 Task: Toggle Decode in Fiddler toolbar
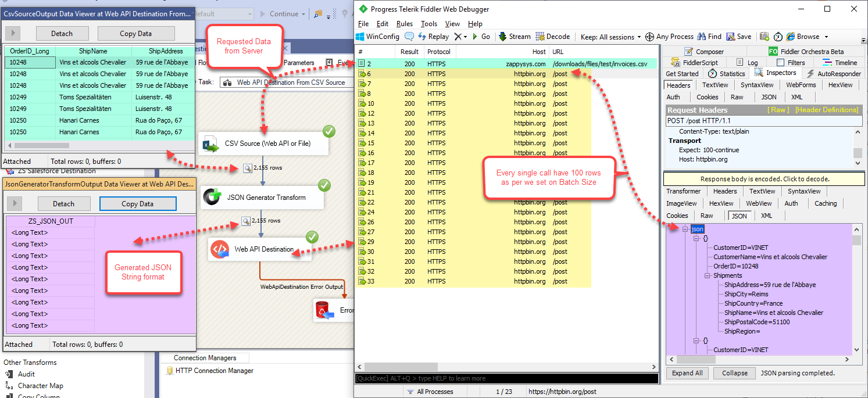click(x=553, y=37)
